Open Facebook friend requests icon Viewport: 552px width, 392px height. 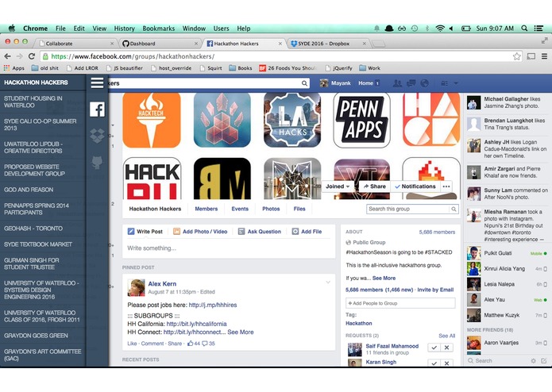coord(397,83)
